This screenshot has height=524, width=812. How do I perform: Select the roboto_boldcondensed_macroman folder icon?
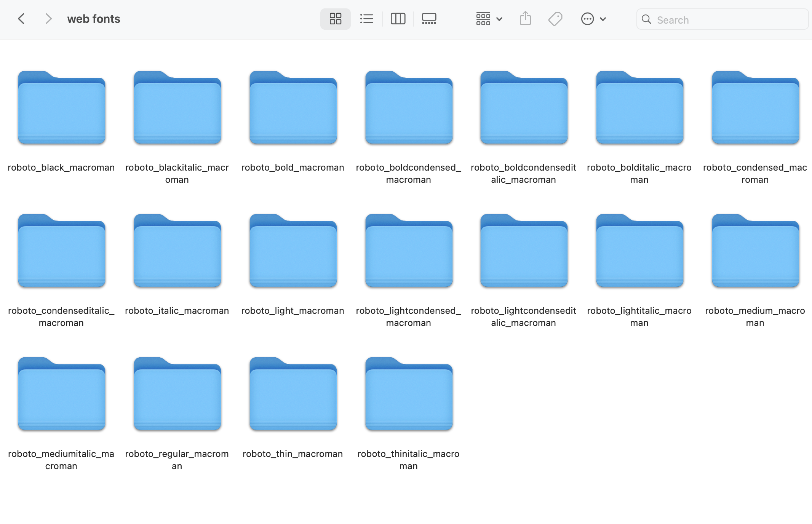point(409,107)
